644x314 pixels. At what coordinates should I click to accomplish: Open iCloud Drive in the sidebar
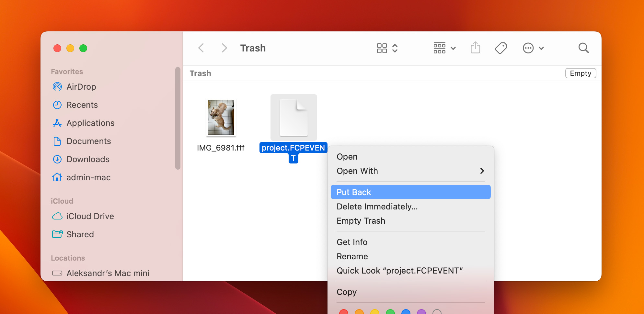tap(83, 216)
